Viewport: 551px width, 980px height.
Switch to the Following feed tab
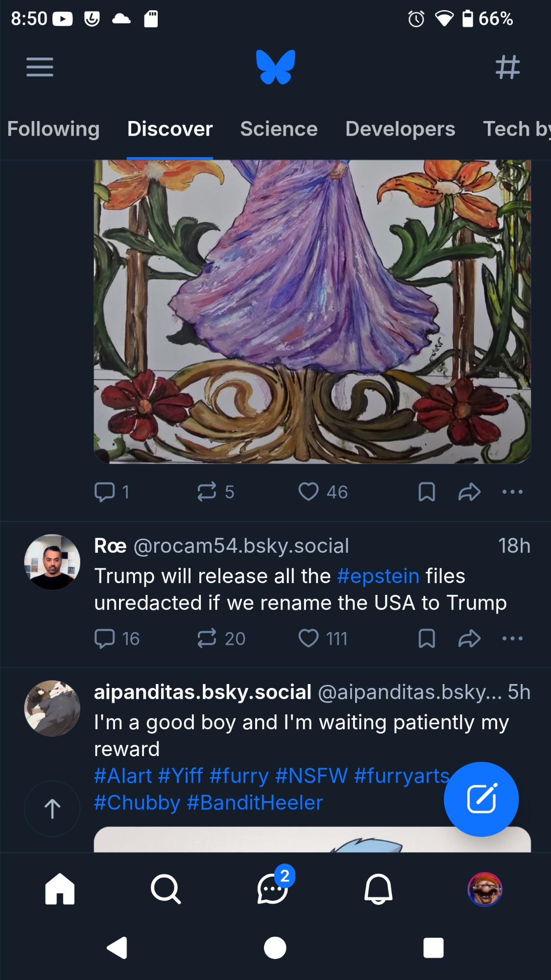click(x=53, y=129)
